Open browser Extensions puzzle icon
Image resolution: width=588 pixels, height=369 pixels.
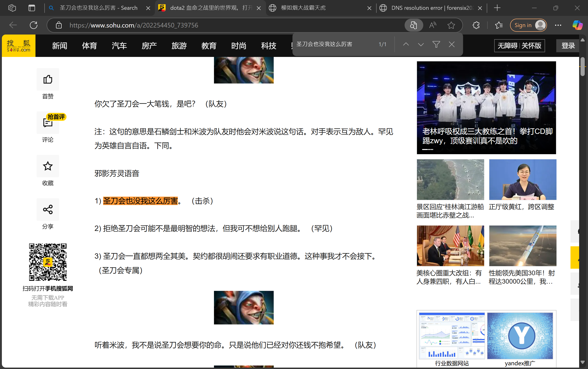pos(476,25)
